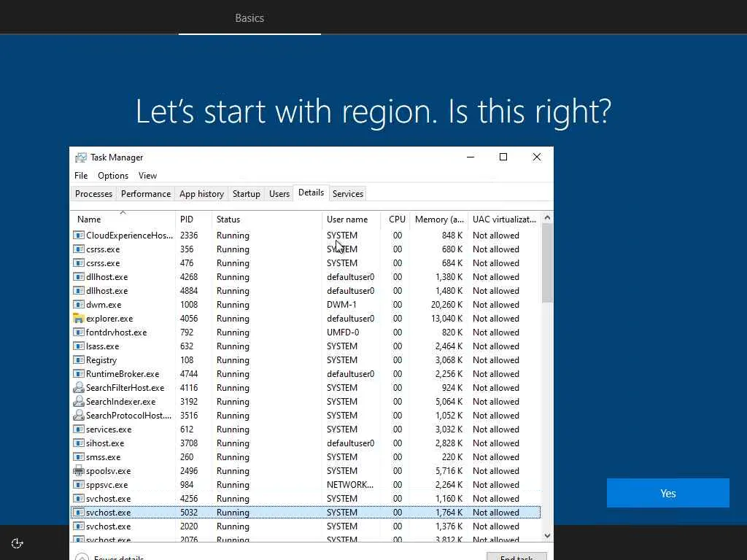The height and width of the screenshot is (560, 747).
Task: Click the lsass.exe process icon
Action: pyautogui.click(x=79, y=346)
